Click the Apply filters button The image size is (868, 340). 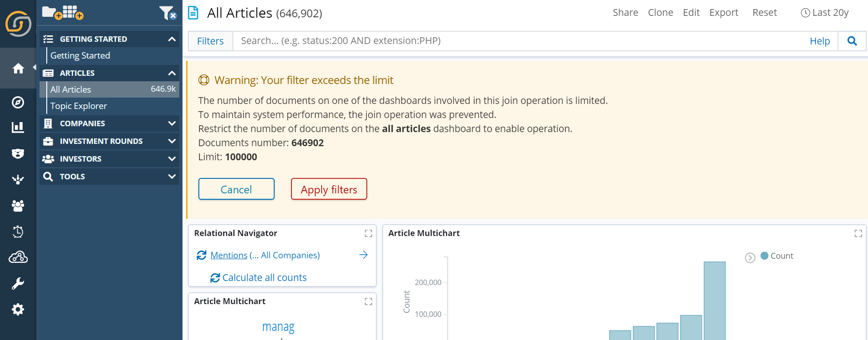(x=329, y=189)
